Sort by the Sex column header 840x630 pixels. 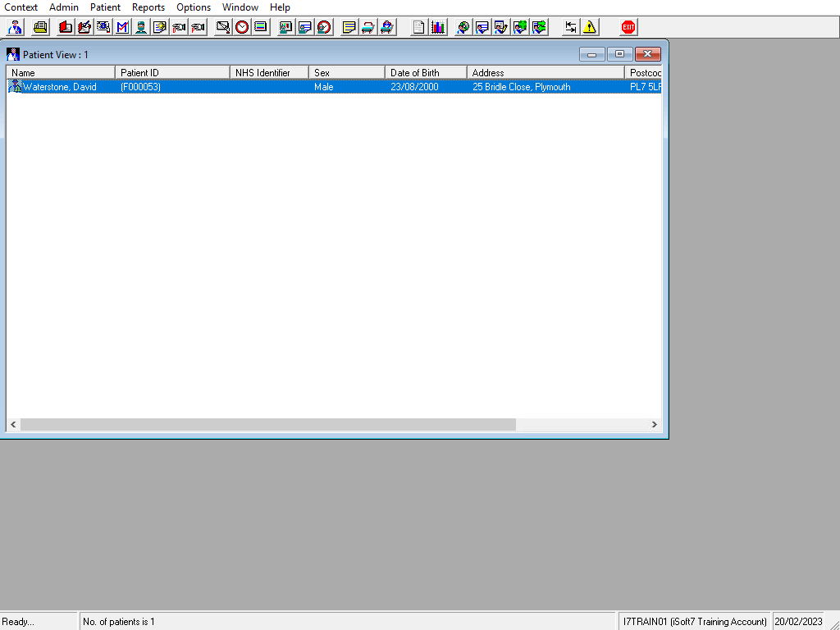point(347,72)
